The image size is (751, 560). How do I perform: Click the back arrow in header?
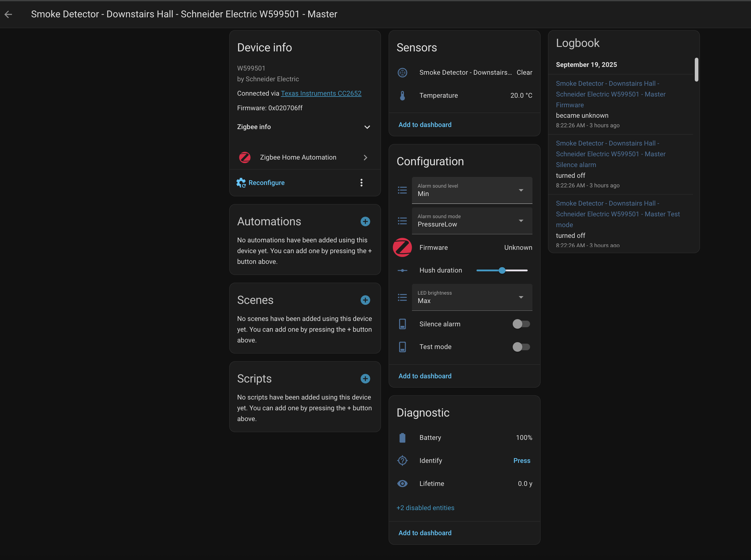click(8, 14)
